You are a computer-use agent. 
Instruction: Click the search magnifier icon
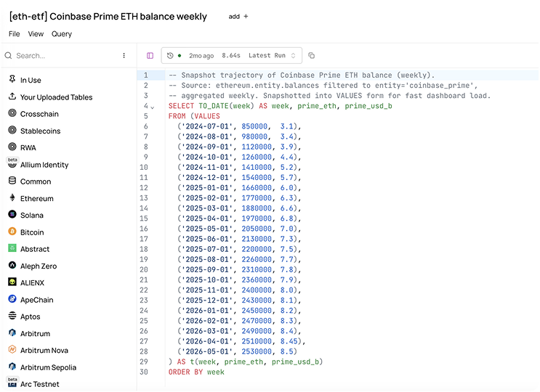(8, 55)
